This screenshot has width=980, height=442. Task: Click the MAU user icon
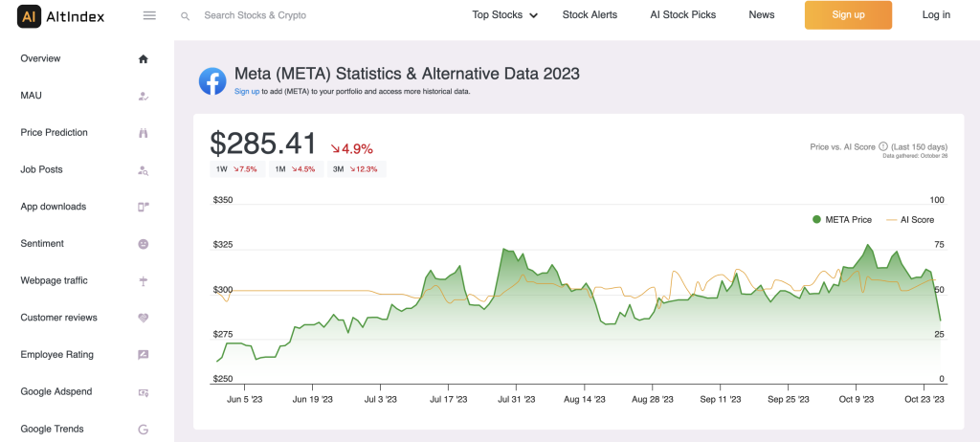point(144,97)
